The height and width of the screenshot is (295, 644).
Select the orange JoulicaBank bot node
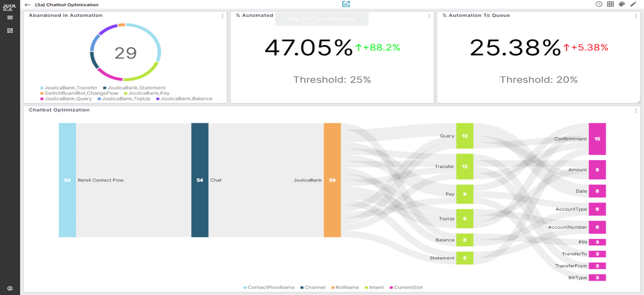pos(332,180)
